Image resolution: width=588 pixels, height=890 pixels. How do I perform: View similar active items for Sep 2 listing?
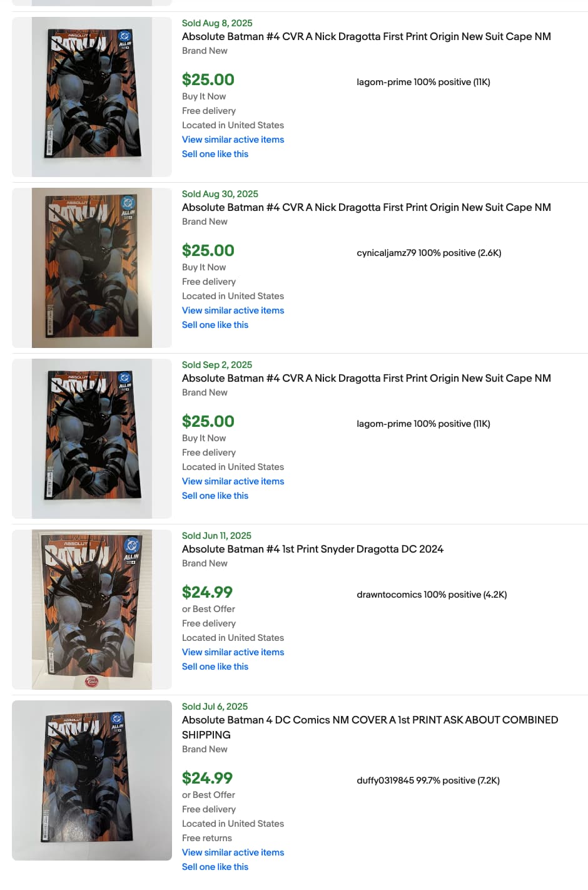(233, 481)
